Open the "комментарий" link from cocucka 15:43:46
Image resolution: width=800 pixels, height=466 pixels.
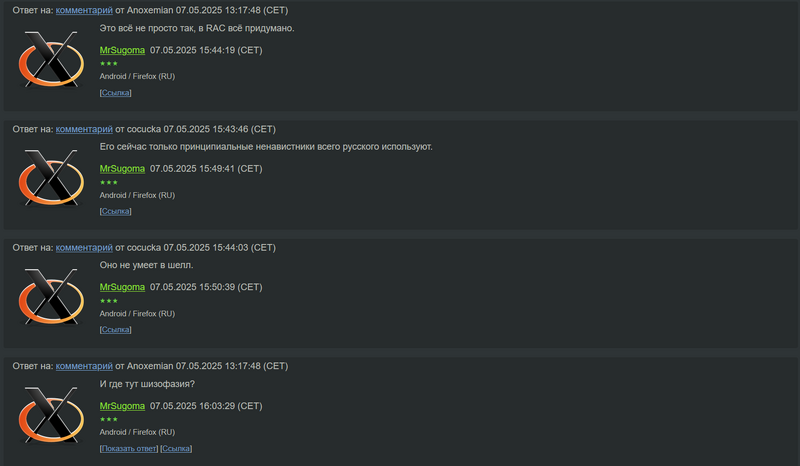[83, 129]
